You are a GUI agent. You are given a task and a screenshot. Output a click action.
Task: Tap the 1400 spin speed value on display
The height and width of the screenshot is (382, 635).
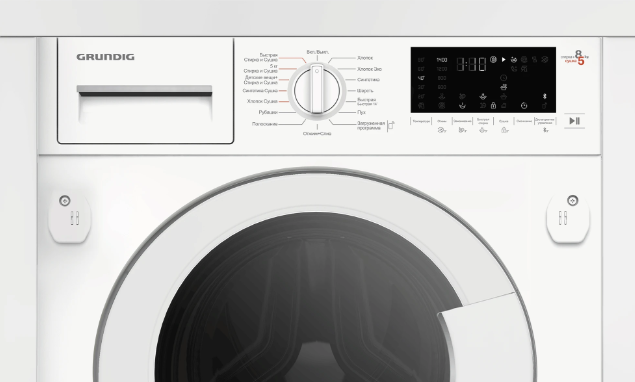[x=442, y=60]
